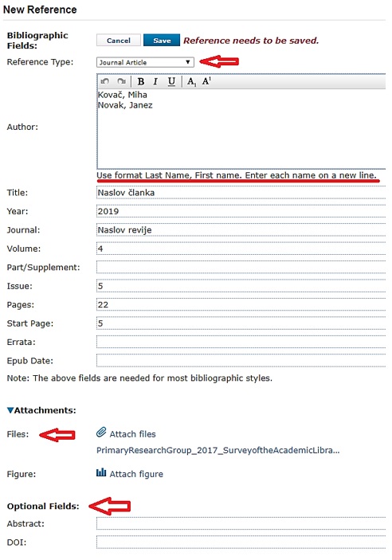The image size is (392, 560).
Task: Click the Attach figure link
Action: click(136, 474)
